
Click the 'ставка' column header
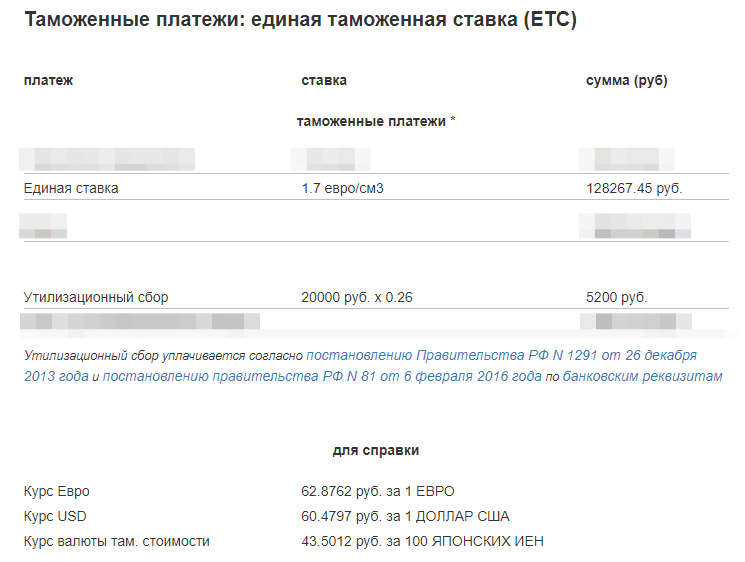point(324,80)
